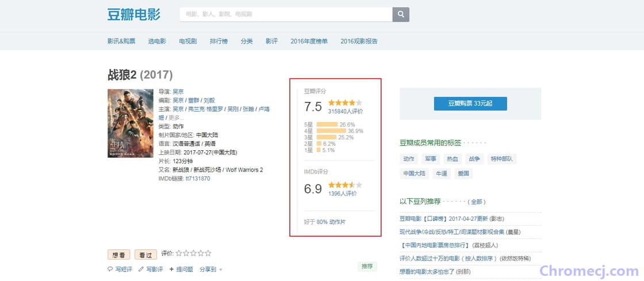Go to the 电视剧 nav item
Viewport: 644px width, 281px height.
[187, 41]
